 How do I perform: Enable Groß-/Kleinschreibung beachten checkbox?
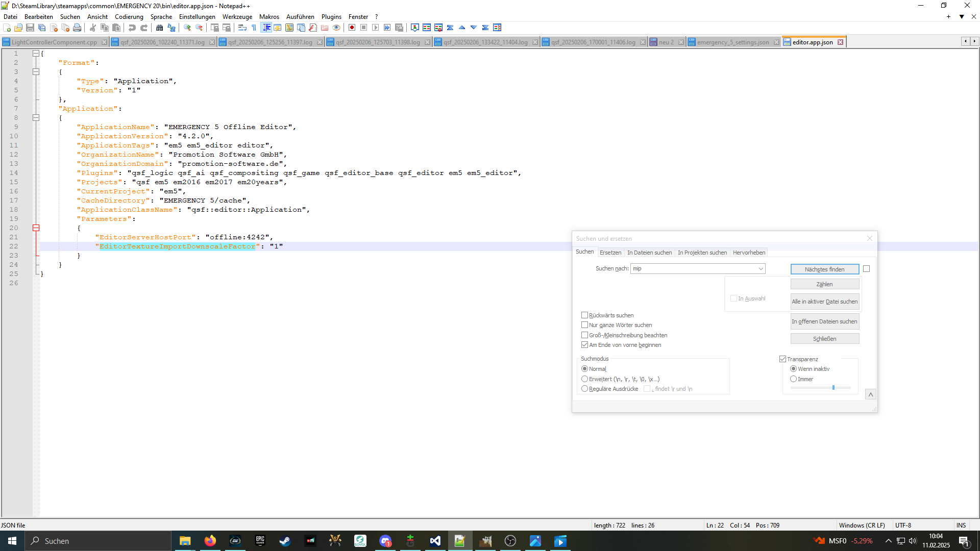click(x=585, y=335)
